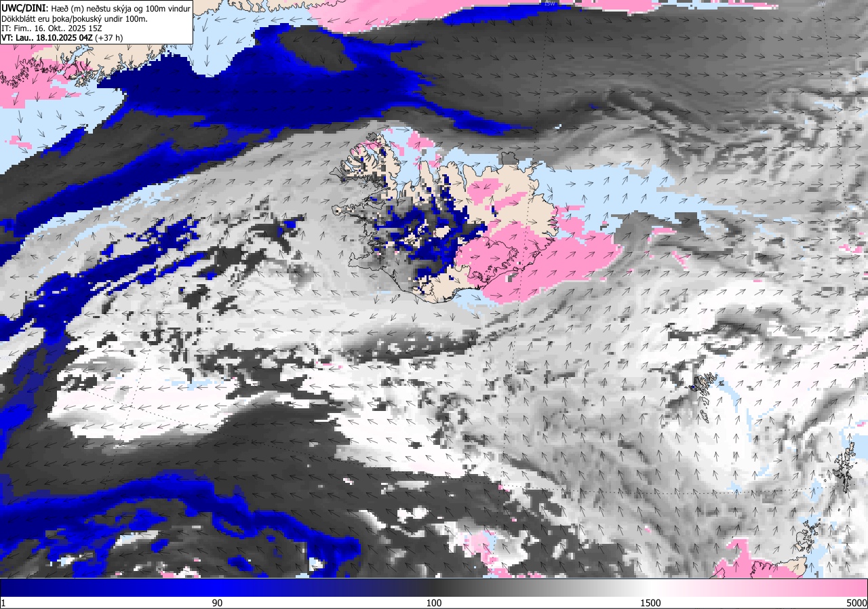Click the color scale label '90'
The image size is (868, 609).
218,603
